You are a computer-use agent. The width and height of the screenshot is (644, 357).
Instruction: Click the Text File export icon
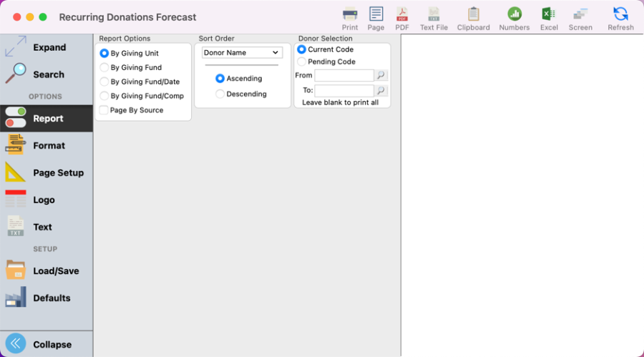pos(434,14)
